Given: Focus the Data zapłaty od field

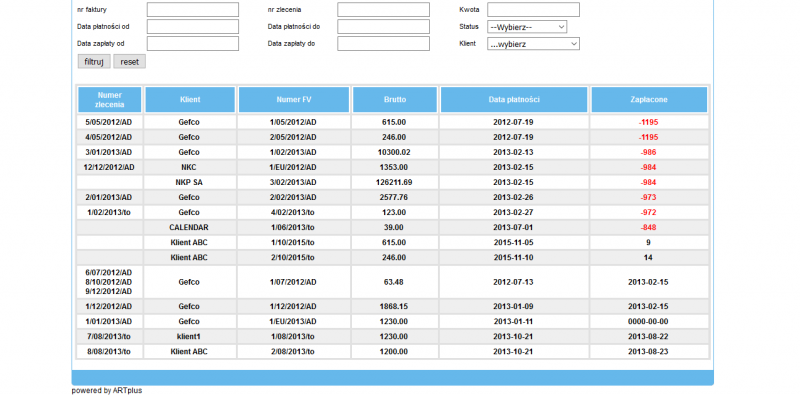Looking at the screenshot, I should [193, 43].
